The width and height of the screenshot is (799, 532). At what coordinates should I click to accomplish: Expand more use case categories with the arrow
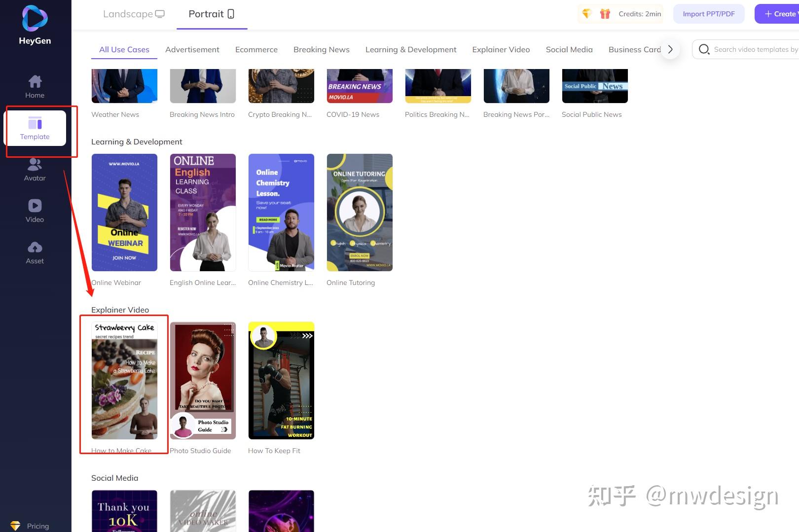click(x=670, y=49)
